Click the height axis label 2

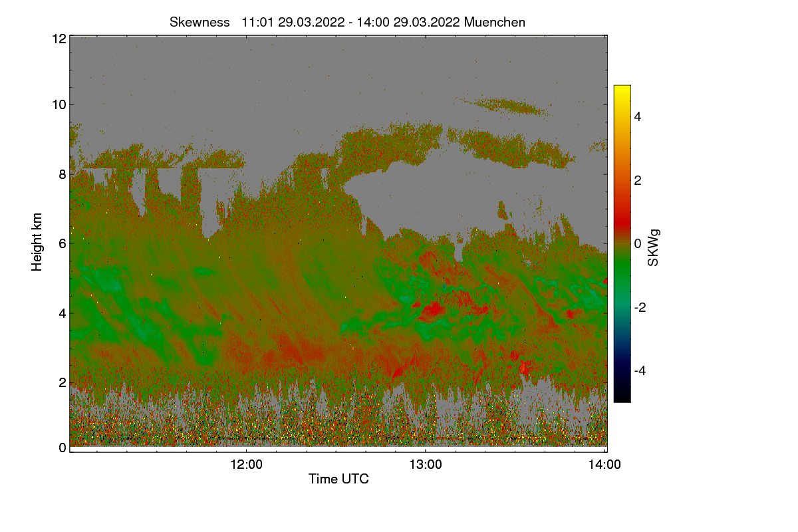tap(62, 382)
